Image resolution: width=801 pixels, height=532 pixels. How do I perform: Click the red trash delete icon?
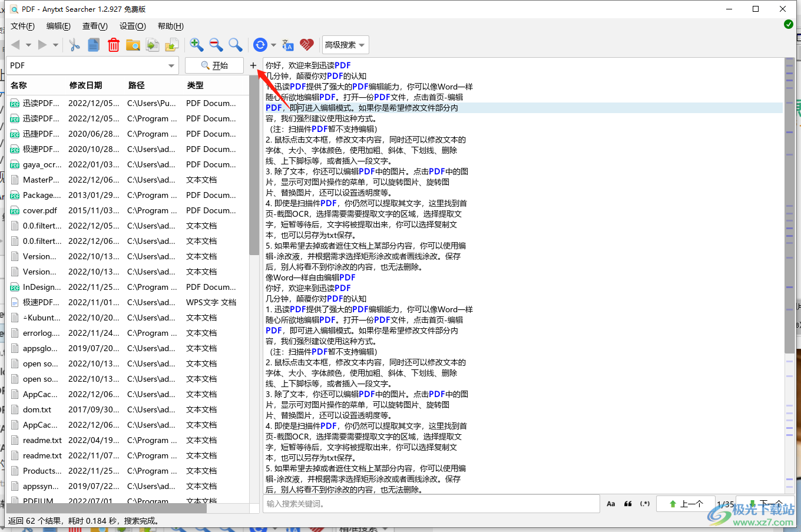114,45
